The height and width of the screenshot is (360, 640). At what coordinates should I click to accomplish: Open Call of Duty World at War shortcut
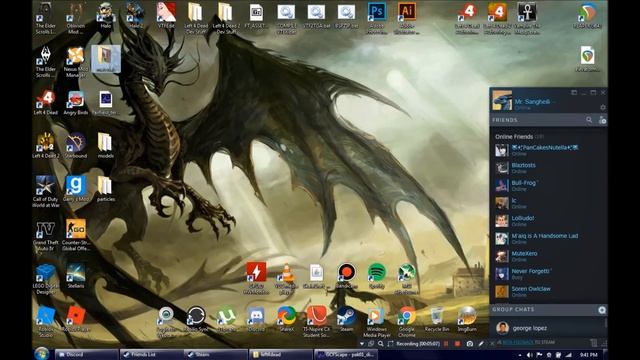tap(45, 192)
